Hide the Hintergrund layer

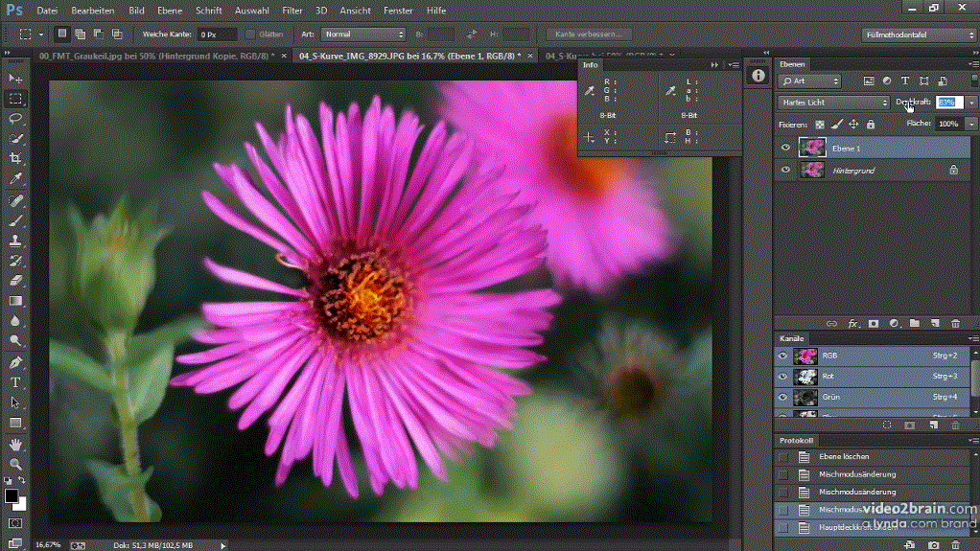click(x=785, y=170)
